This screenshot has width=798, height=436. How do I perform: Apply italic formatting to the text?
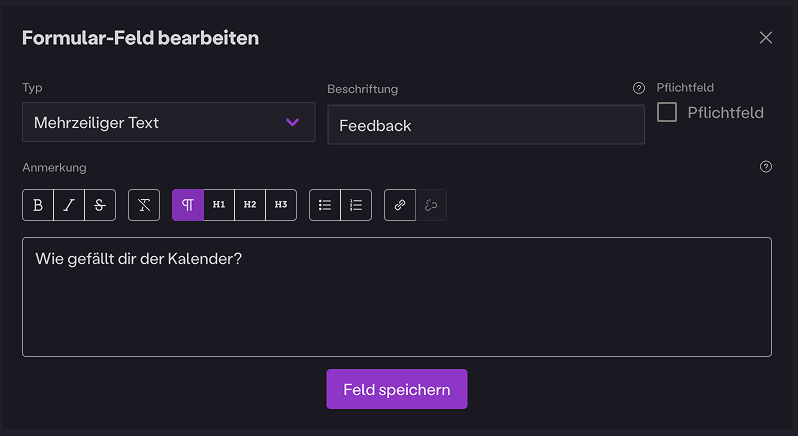[69, 205]
